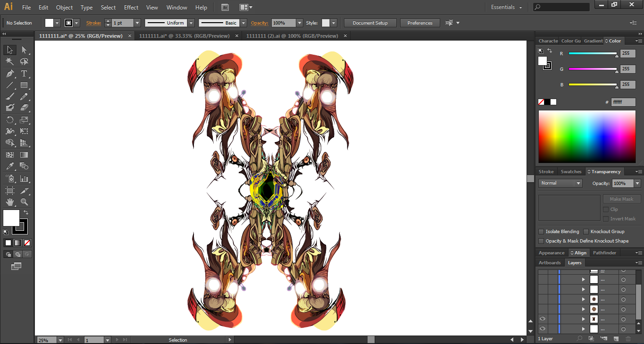Select the Zoom tool

coord(24,202)
